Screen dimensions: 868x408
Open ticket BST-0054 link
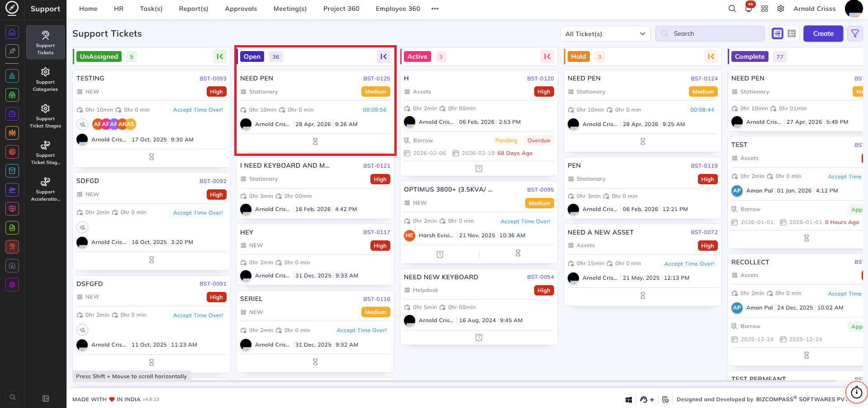[541, 277]
